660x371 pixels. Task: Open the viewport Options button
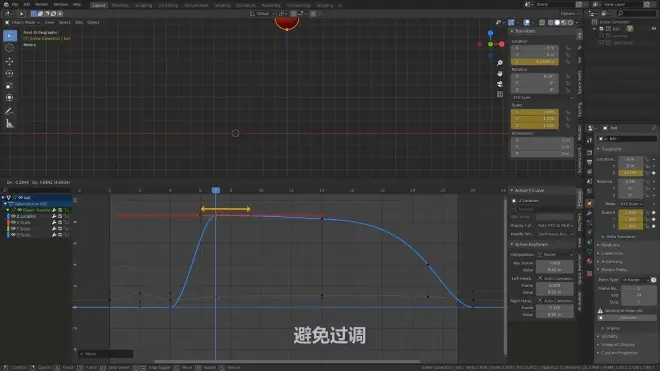pyautogui.click(x=570, y=14)
